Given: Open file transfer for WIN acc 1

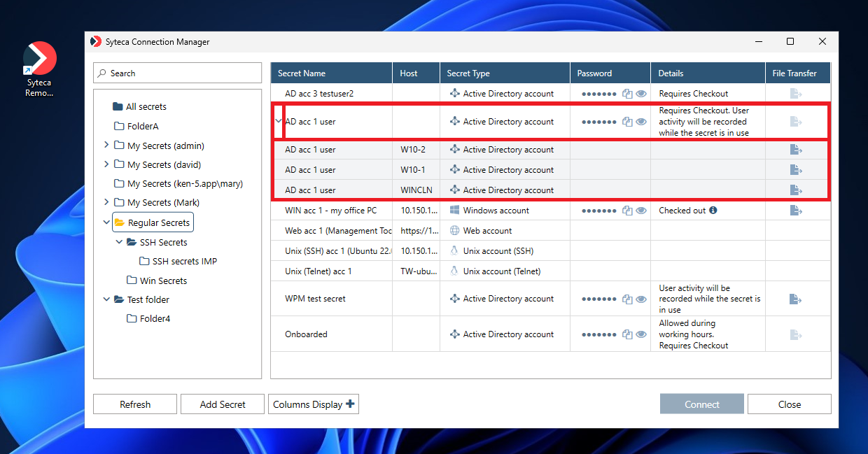Looking at the screenshot, I should point(795,211).
